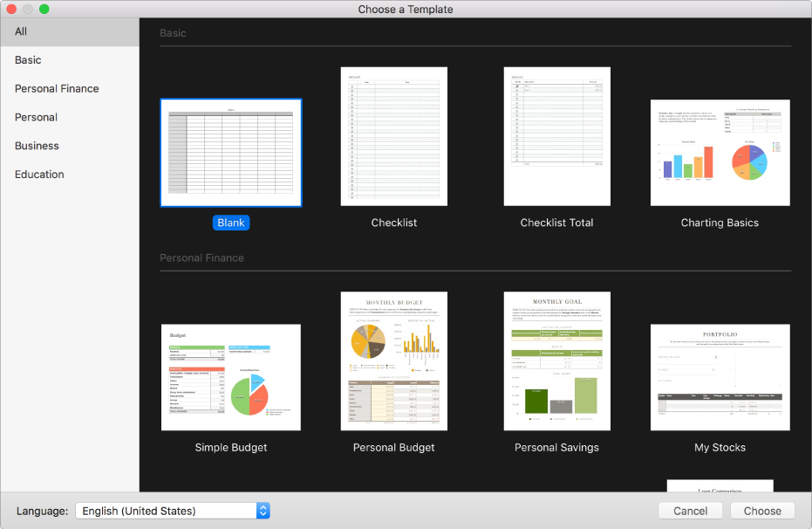Image resolution: width=812 pixels, height=529 pixels.
Task: Switch to the Basic category
Action: [x=28, y=60]
